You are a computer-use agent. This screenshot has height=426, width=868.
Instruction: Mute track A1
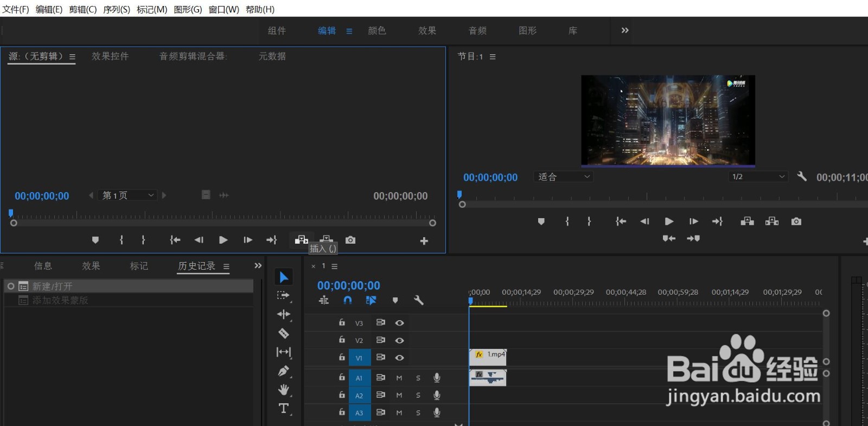click(399, 378)
